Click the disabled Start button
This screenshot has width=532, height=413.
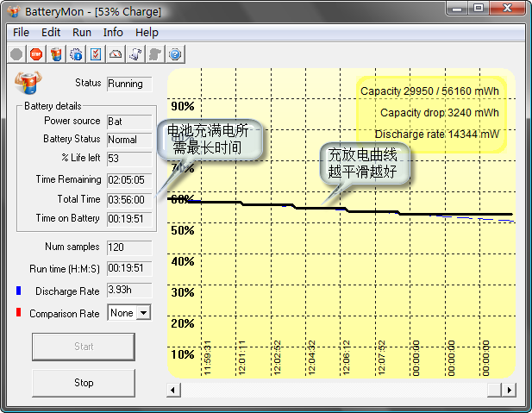click(84, 347)
